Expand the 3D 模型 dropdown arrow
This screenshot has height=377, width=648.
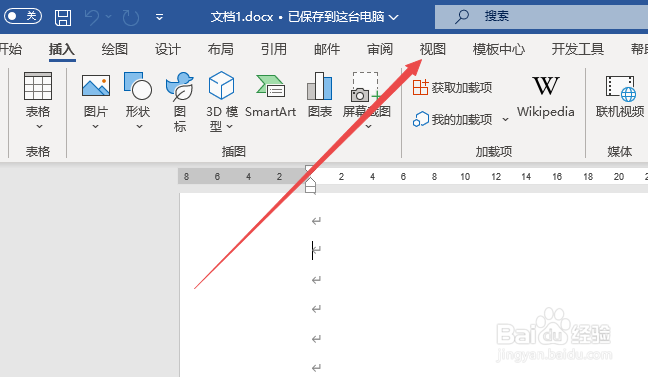pos(230,126)
